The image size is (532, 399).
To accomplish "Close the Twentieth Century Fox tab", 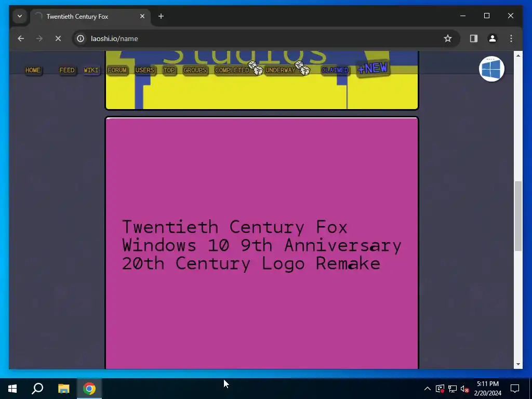I will point(142,16).
